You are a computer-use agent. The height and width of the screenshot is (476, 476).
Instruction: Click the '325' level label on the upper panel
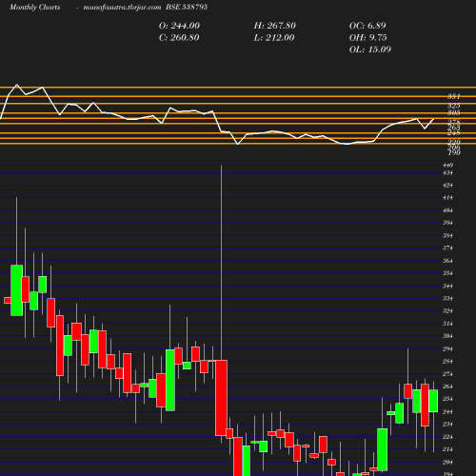click(x=454, y=106)
